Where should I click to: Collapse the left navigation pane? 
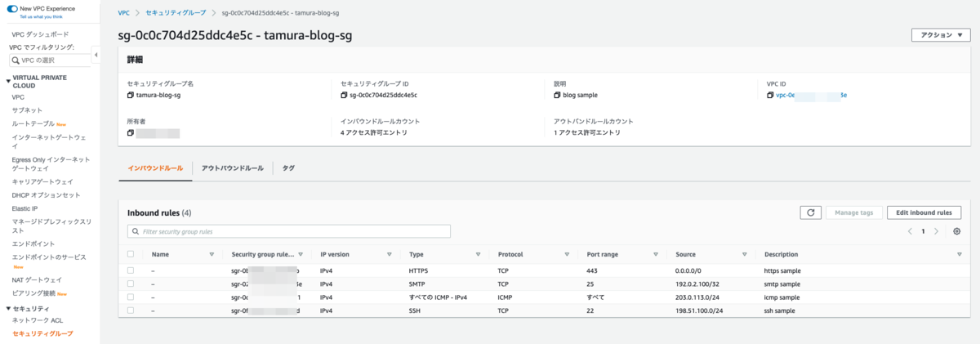(96, 55)
